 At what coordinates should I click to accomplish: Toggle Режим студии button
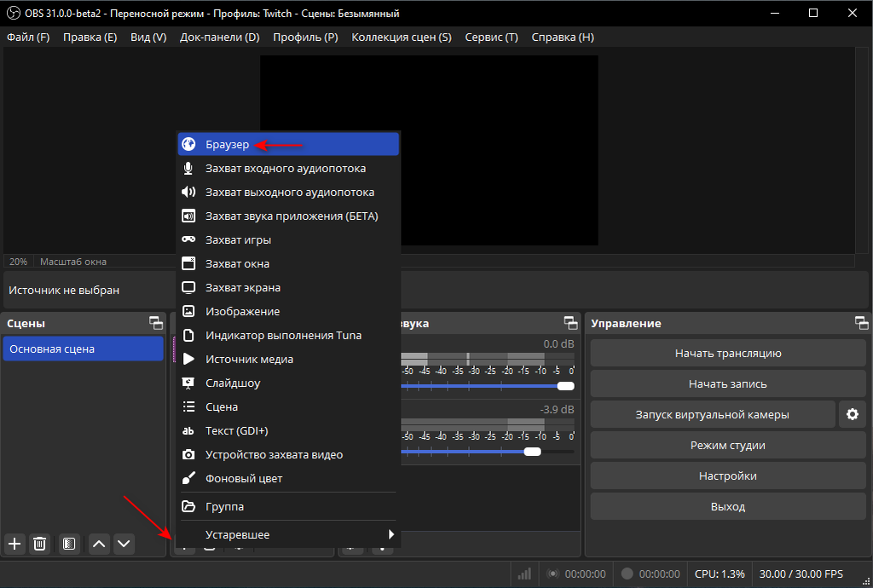coord(728,445)
